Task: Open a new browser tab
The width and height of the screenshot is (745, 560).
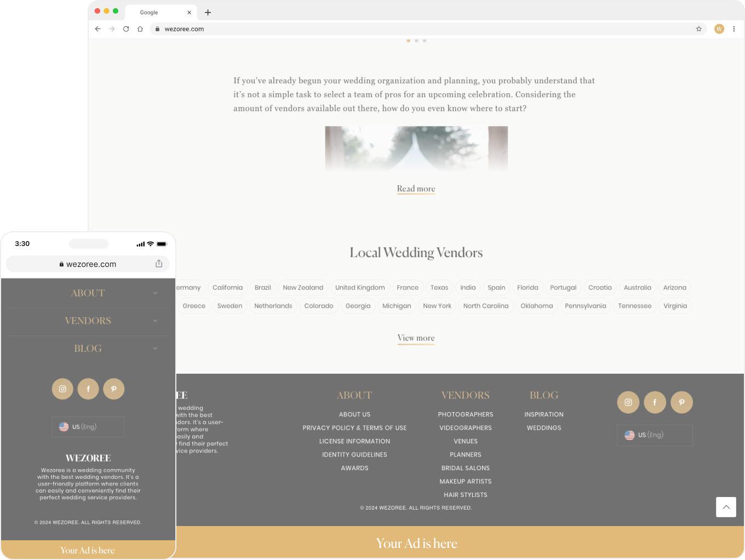Action: (208, 13)
